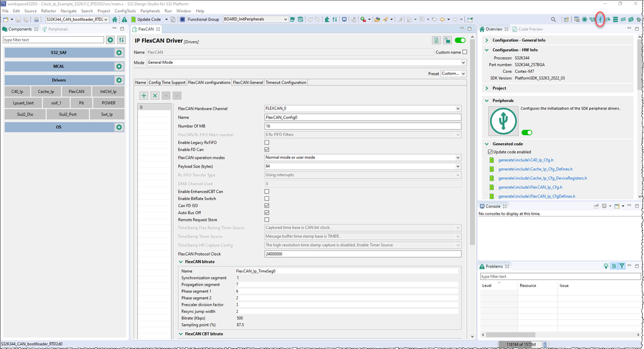Open the Peripherals menu
Image resolution: width=644 pixels, height=349 pixels.
(150, 11)
